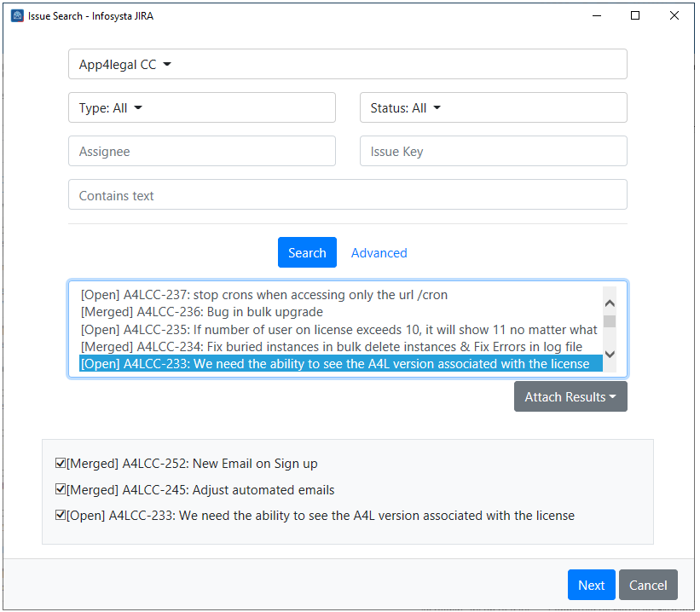Uncheck the A4LCC-252 New Email on Sign up checkbox

61,465
